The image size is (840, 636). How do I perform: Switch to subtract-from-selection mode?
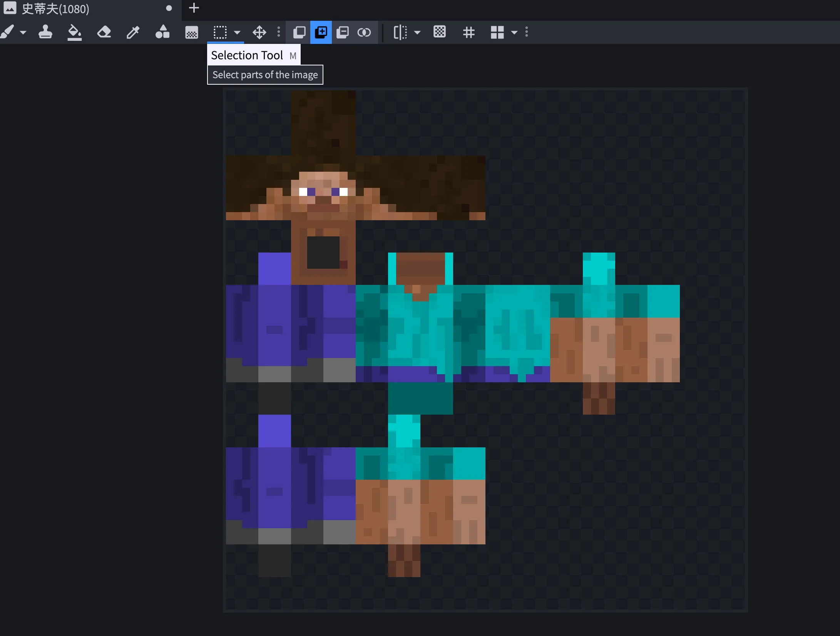pyautogui.click(x=343, y=32)
